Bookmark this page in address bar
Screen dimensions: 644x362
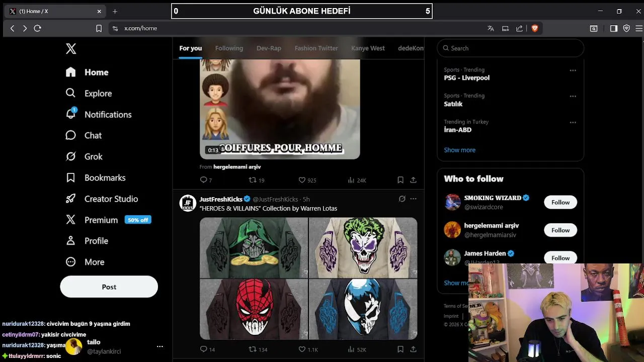point(99,29)
